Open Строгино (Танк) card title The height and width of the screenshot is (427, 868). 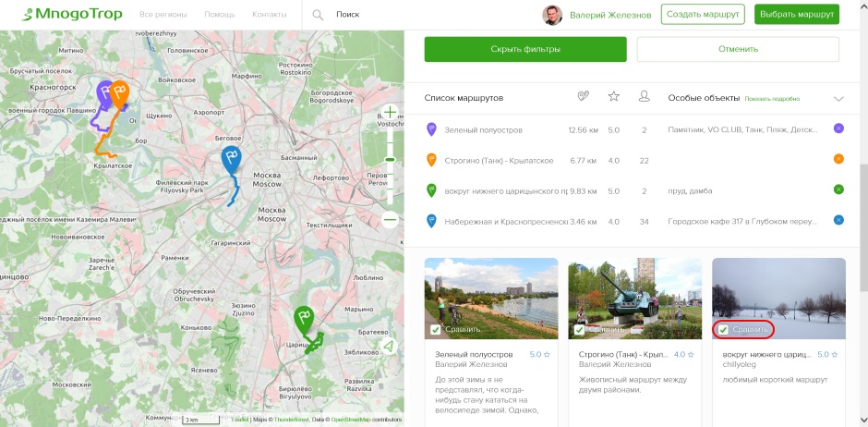click(x=624, y=355)
